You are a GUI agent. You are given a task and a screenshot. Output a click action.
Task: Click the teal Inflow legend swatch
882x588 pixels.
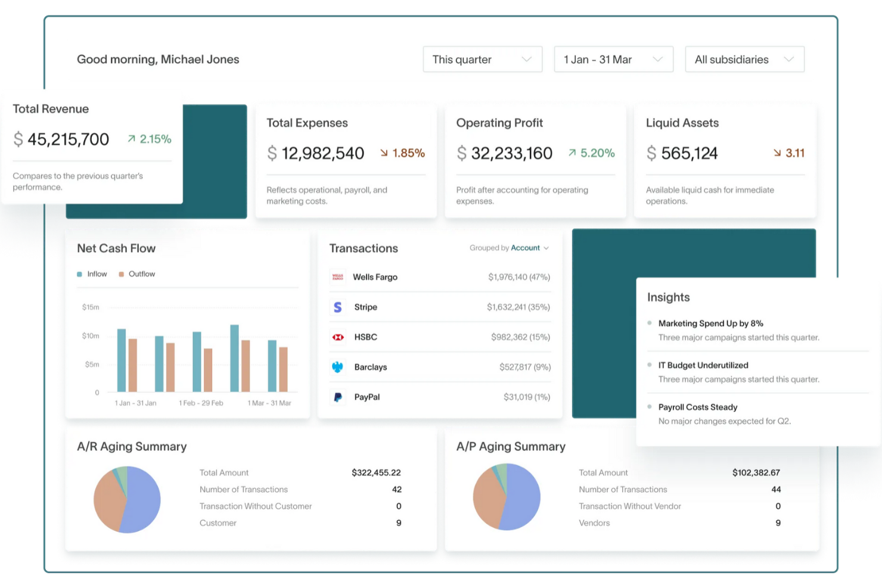[x=79, y=273]
